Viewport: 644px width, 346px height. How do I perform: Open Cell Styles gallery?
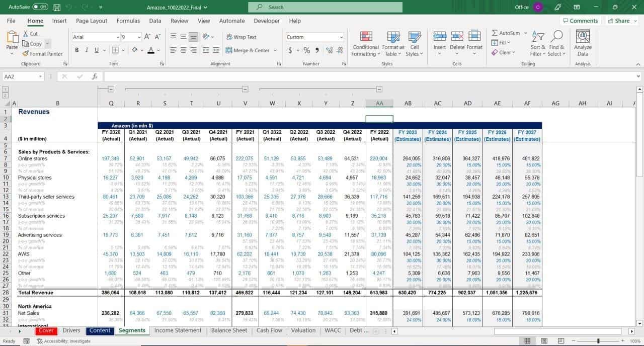pyautogui.click(x=414, y=44)
